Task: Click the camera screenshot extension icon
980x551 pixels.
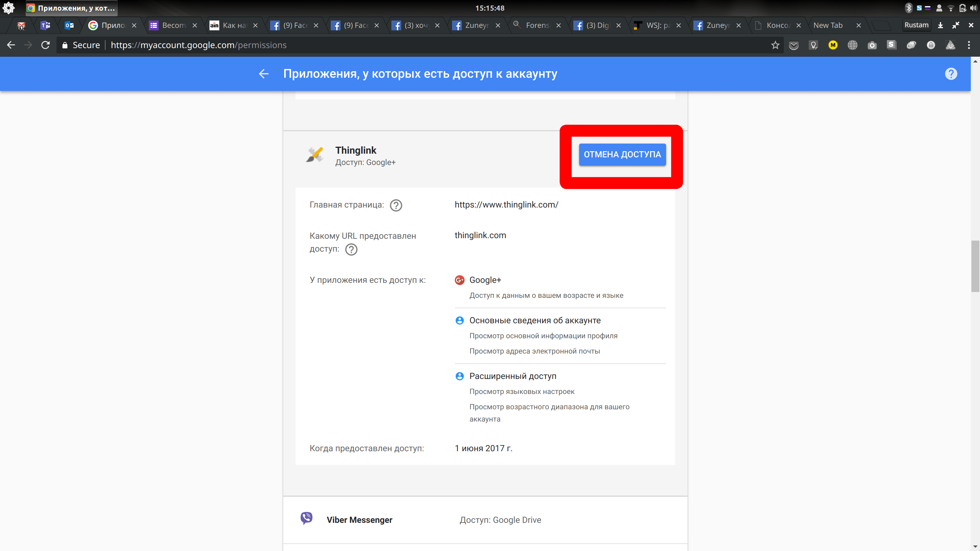Action: (872, 45)
